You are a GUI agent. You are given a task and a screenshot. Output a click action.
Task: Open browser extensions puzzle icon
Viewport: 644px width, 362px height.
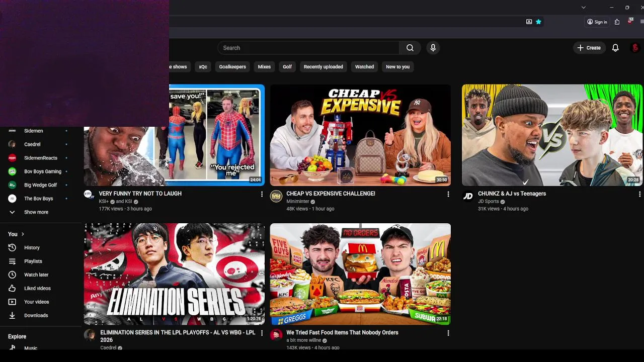(x=617, y=22)
